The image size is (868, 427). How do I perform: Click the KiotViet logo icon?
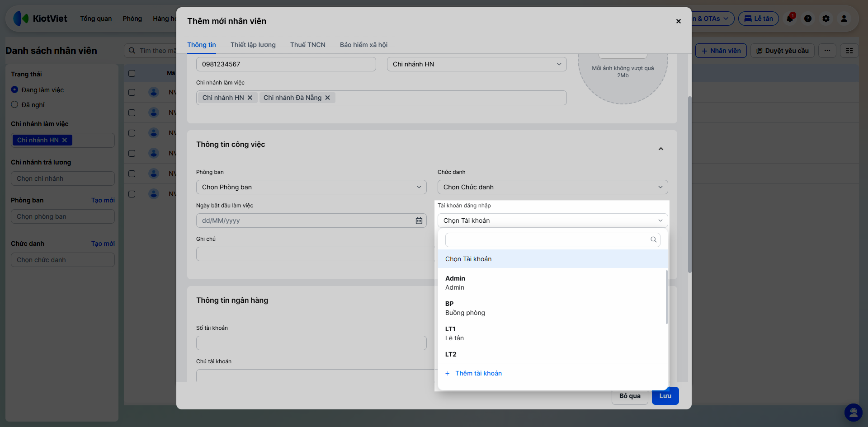(21, 19)
